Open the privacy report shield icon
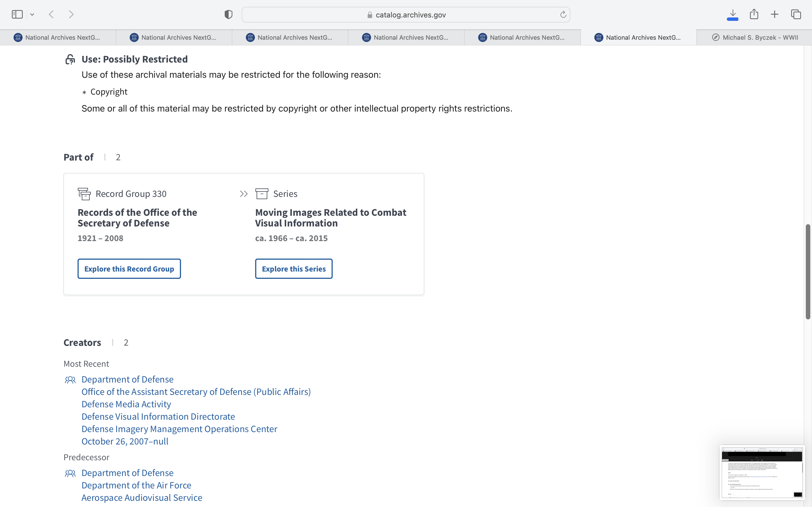Screen dimensions: 812x507 coord(228,14)
